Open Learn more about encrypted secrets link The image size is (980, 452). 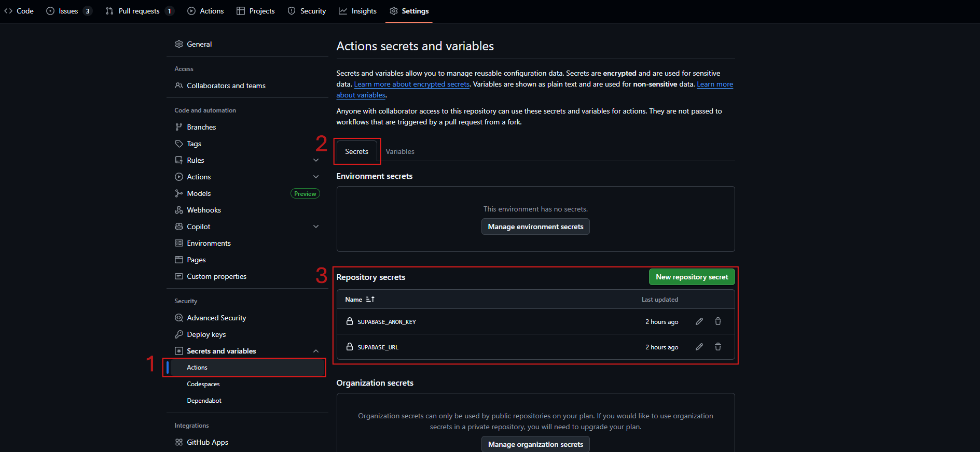411,84
